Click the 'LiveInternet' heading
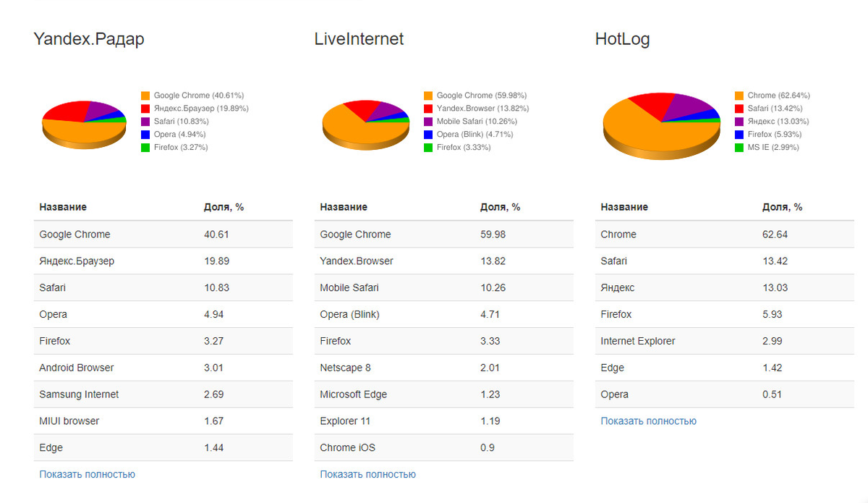Screen dimensions: 868x503 coord(359,39)
